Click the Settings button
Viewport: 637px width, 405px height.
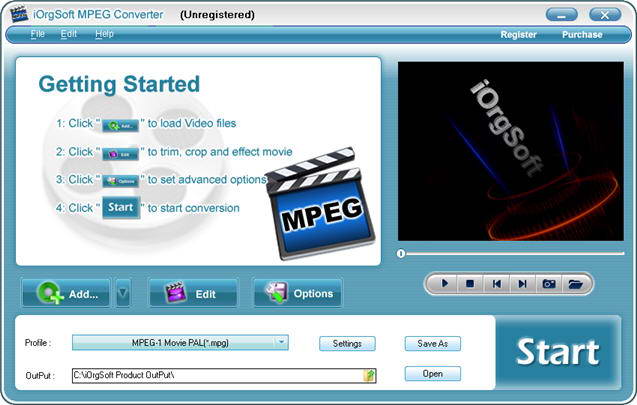click(347, 344)
